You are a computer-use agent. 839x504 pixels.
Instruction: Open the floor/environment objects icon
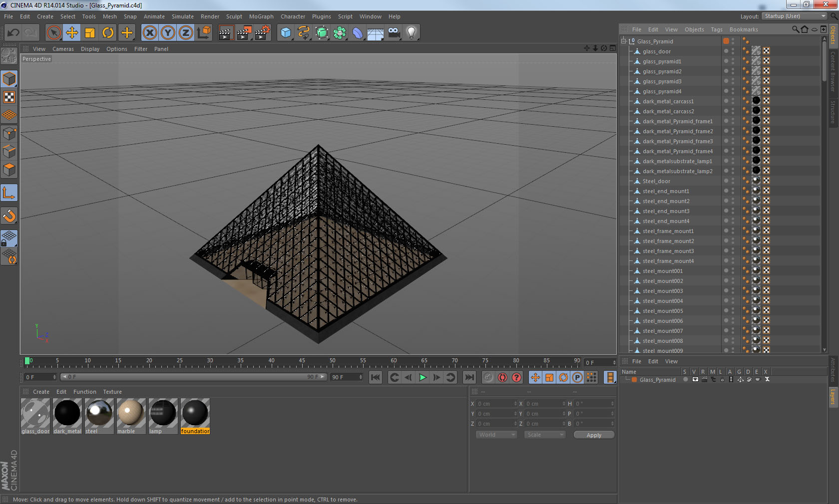pos(376,33)
